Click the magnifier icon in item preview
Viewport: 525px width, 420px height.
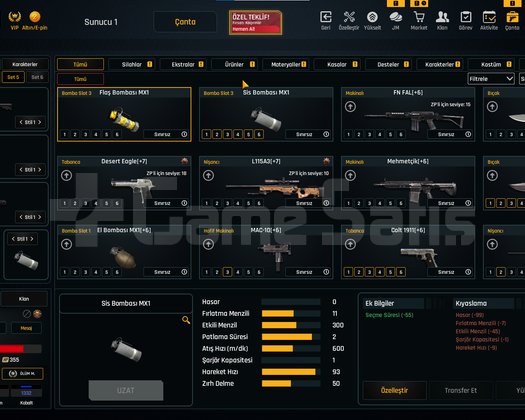point(186,320)
